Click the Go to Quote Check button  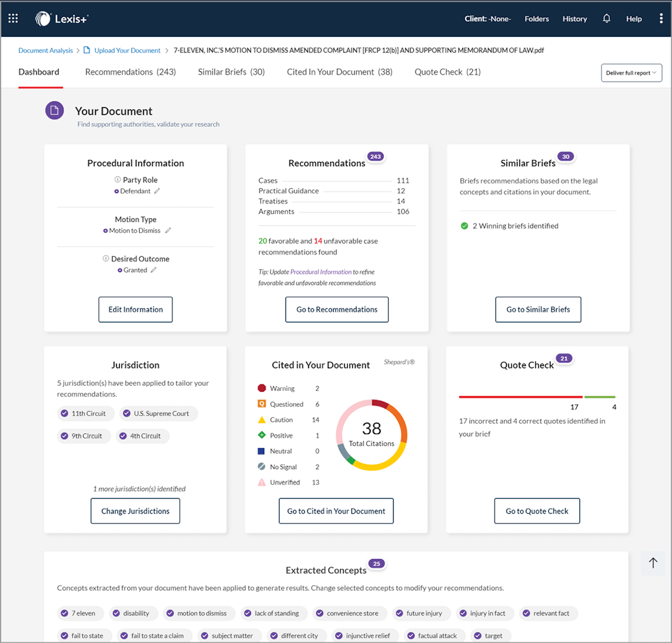click(x=537, y=511)
